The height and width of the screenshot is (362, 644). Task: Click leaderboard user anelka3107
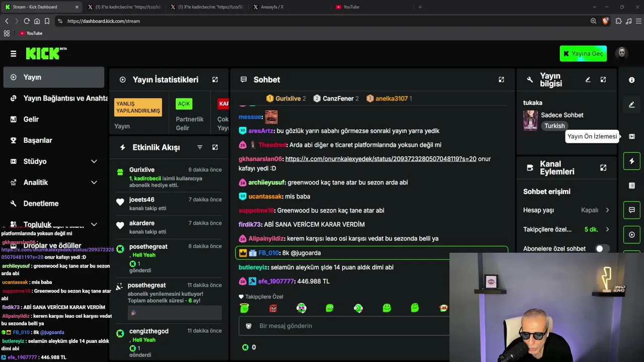391,99
